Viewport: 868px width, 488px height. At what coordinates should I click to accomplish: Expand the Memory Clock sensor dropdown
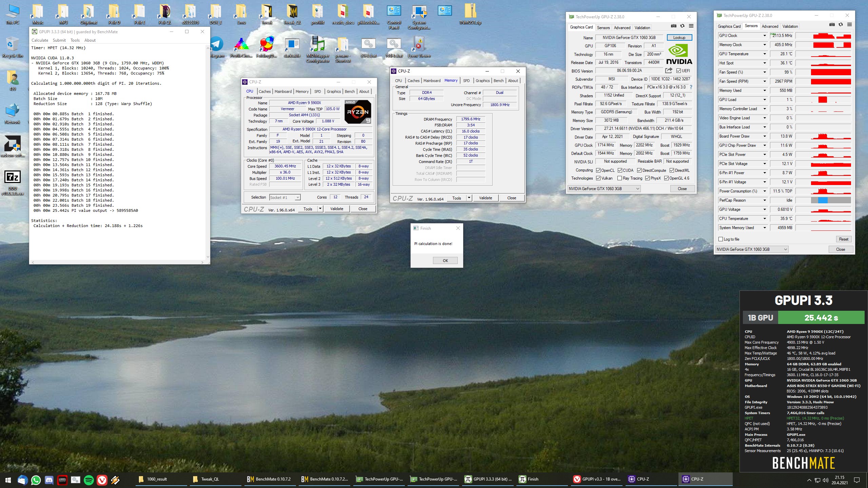click(x=765, y=45)
